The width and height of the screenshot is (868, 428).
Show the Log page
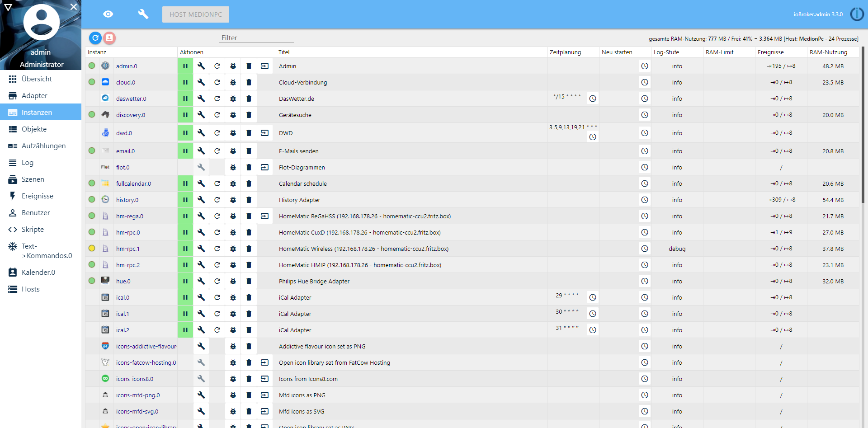[x=41, y=162]
